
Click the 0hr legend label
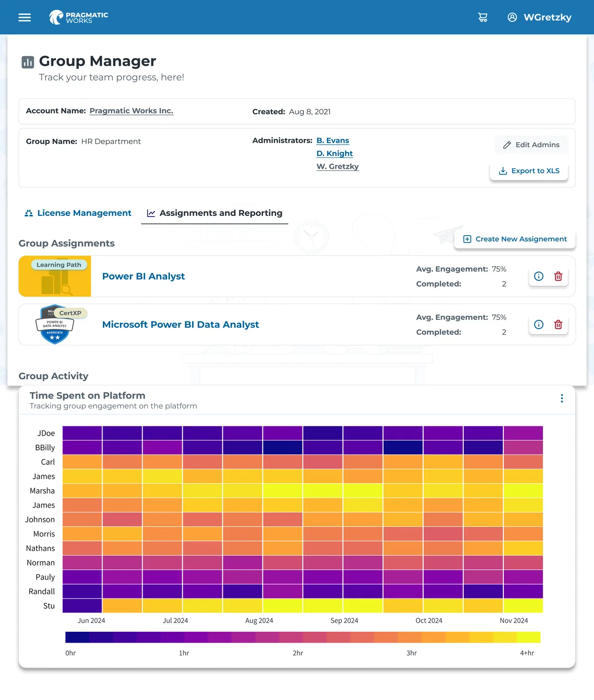tap(70, 653)
